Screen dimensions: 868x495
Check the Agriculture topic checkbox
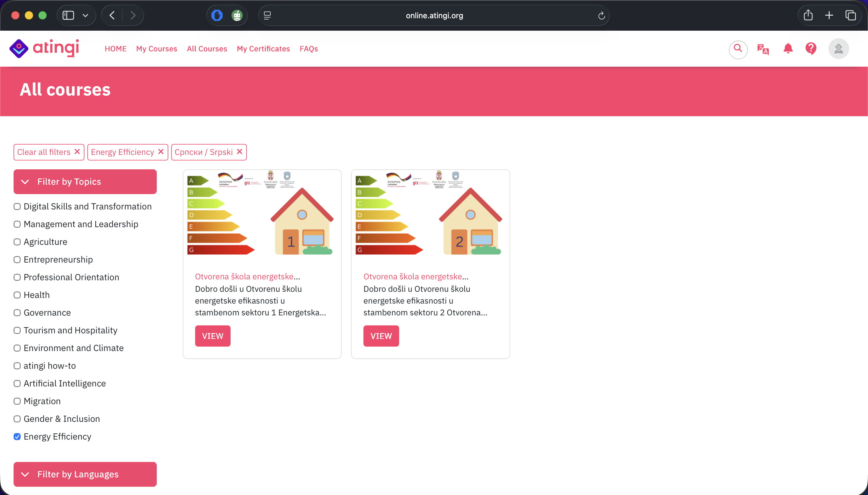pos(17,242)
